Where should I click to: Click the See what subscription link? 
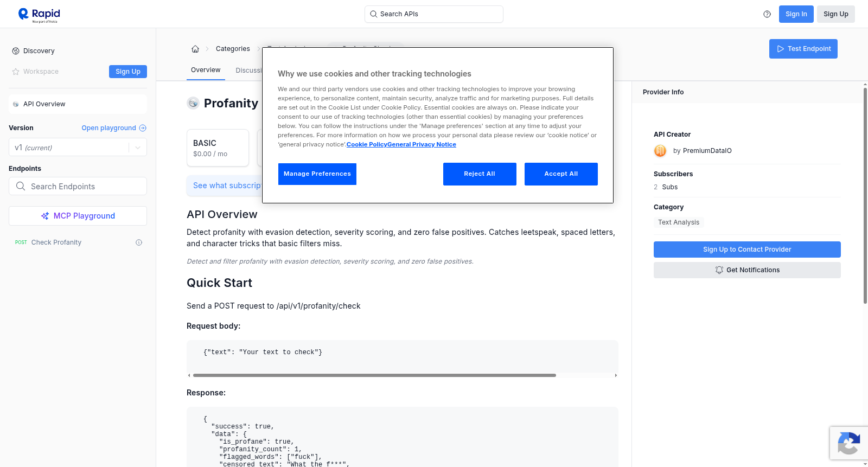click(x=227, y=185)
